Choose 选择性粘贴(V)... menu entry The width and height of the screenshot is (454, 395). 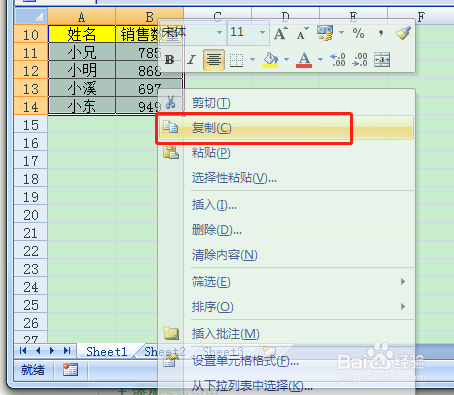pos(286,178)
